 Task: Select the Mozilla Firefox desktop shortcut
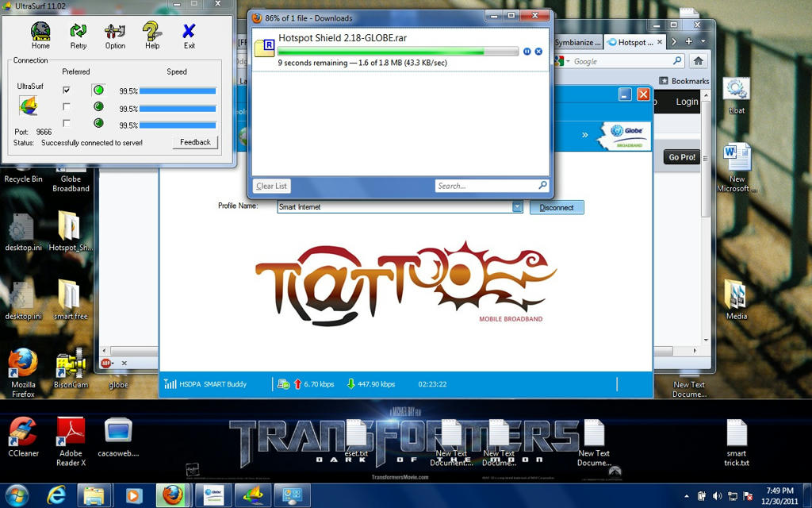23,373
